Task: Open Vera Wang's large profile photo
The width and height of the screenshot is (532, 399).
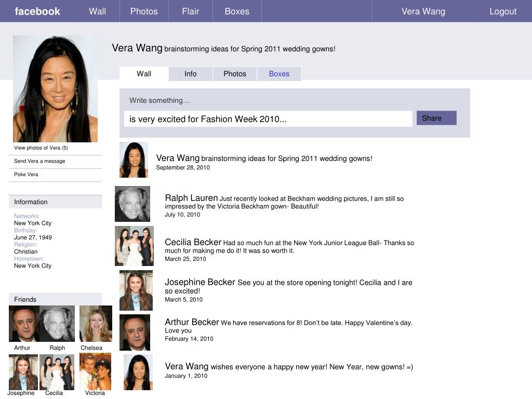Action: tap(55, 88)
